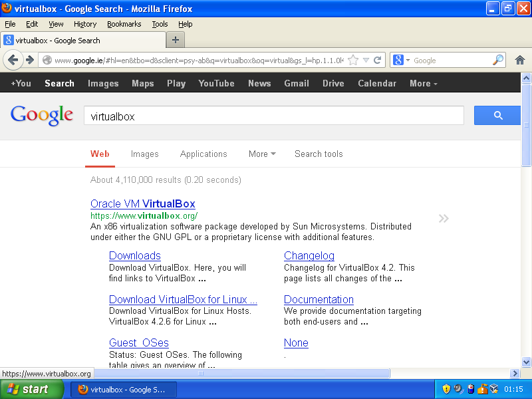532x399 pixels.
Task: Open the address bar history dropdown arrow
Action: coord(366,61)
